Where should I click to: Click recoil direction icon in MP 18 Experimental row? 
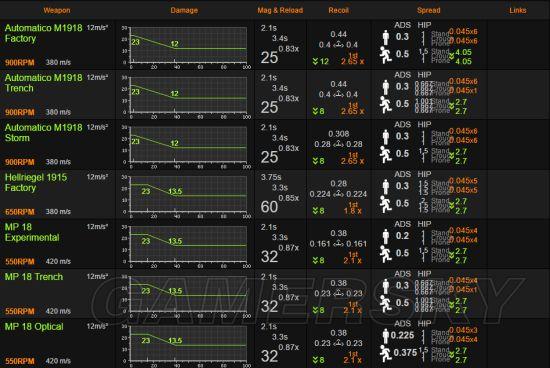[x=338, y=244]
